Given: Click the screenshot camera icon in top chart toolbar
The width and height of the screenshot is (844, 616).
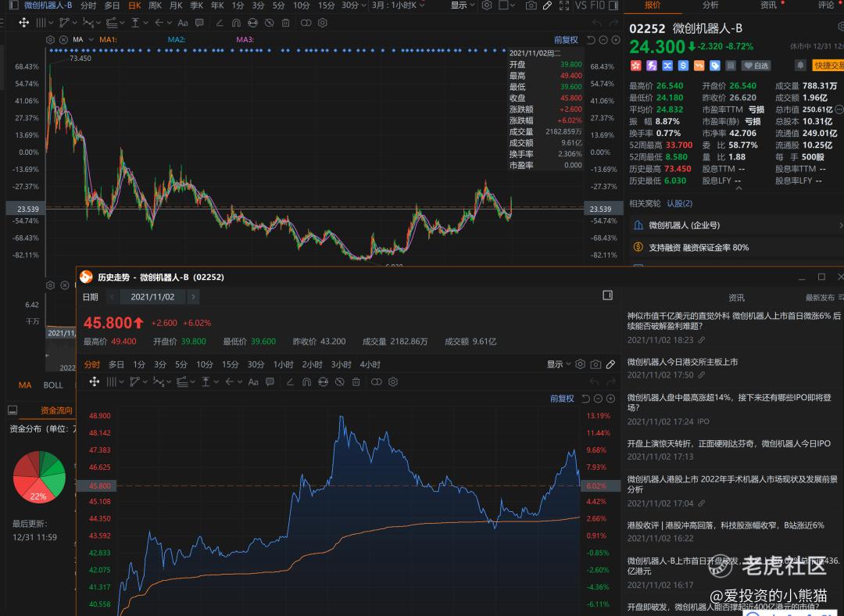Looking at the screenshot, I should tap(531, 5).
